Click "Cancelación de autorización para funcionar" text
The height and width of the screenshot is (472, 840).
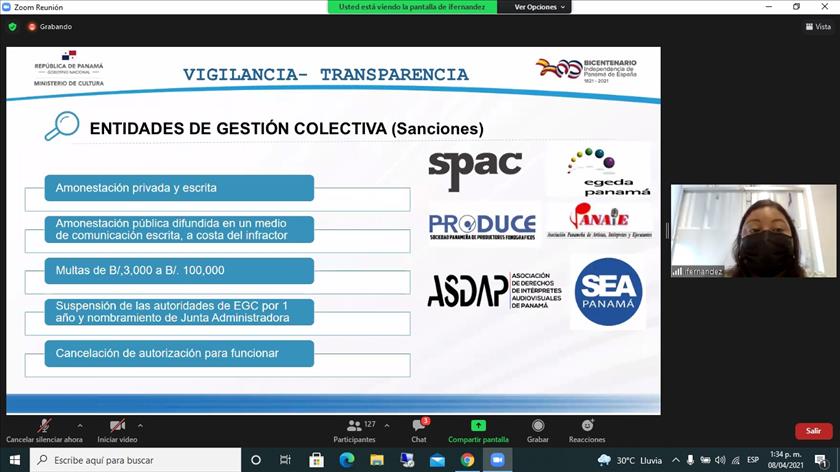[x=167, y=354]
